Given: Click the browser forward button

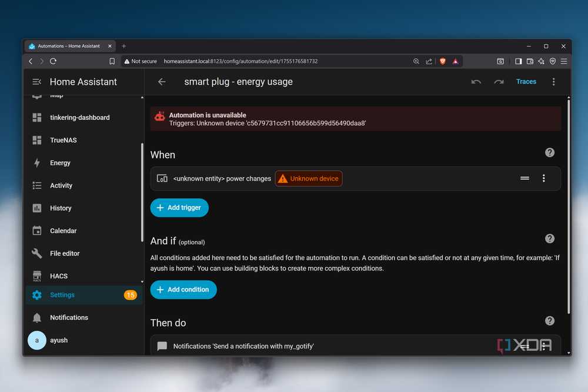Looking at the screenshot, I should (x=42, y=61).
